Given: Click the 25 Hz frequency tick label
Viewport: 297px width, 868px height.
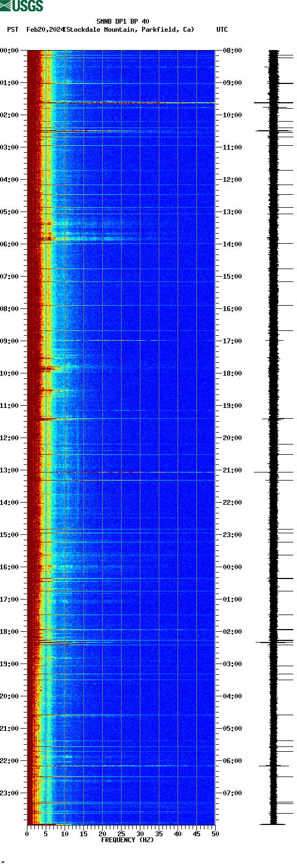Looking at the screenshot, I should pyautogui.click(x=121, y=834).
